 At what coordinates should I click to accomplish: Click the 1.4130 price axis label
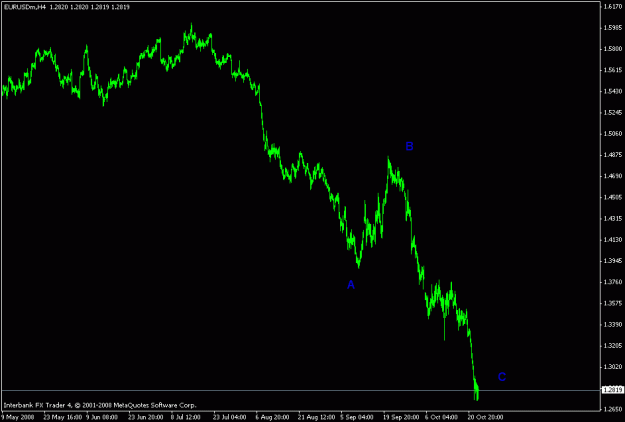pyautogui.click(x=613, y=239)
